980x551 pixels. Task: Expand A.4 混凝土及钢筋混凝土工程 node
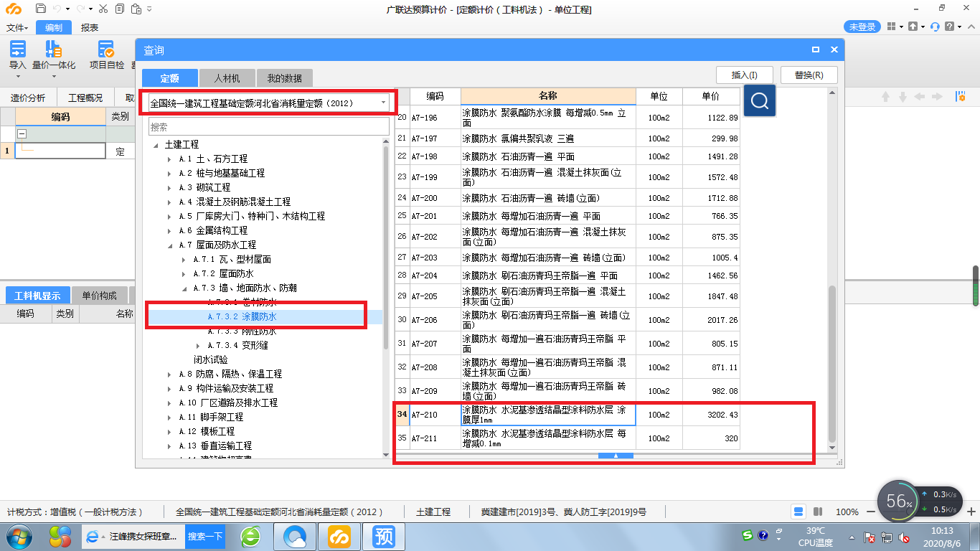click(x=170, y=202)
